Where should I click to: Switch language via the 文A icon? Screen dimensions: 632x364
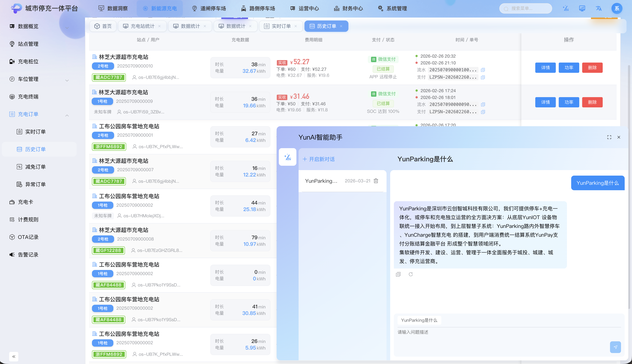[x=599, y=8]
